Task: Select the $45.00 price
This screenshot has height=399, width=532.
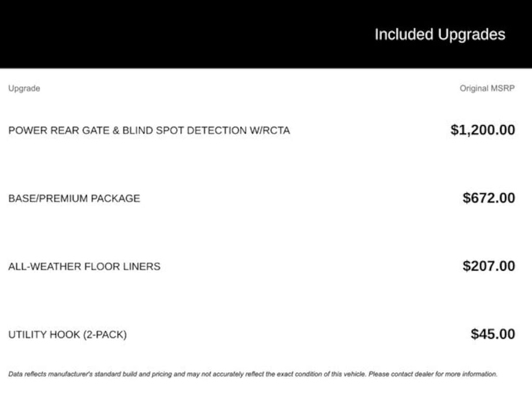Action: [493, 334]
